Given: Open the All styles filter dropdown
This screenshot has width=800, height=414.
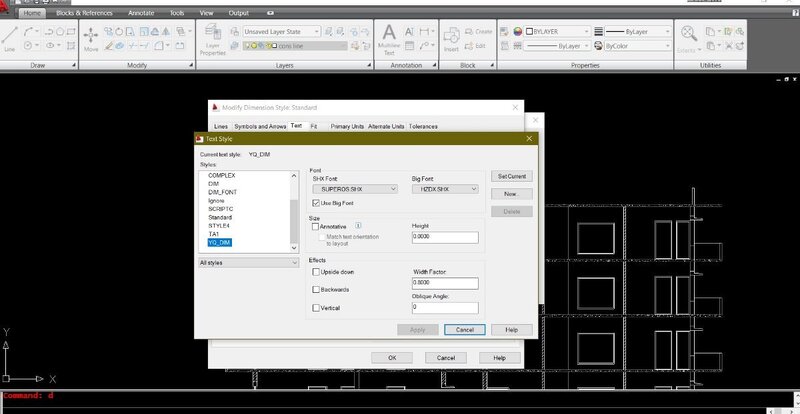Looking at the screenshot, I should pyautogui.click(x=248, y=262).
